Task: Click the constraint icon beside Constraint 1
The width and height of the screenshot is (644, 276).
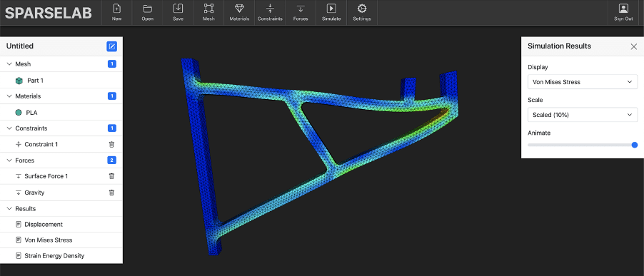Action: (18, 144)
